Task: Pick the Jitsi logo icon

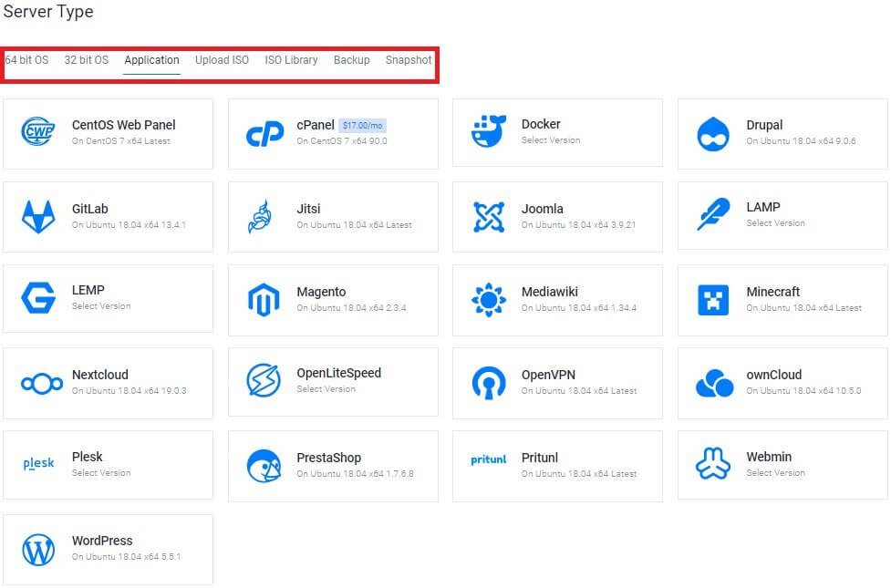Action: (260, 216)
